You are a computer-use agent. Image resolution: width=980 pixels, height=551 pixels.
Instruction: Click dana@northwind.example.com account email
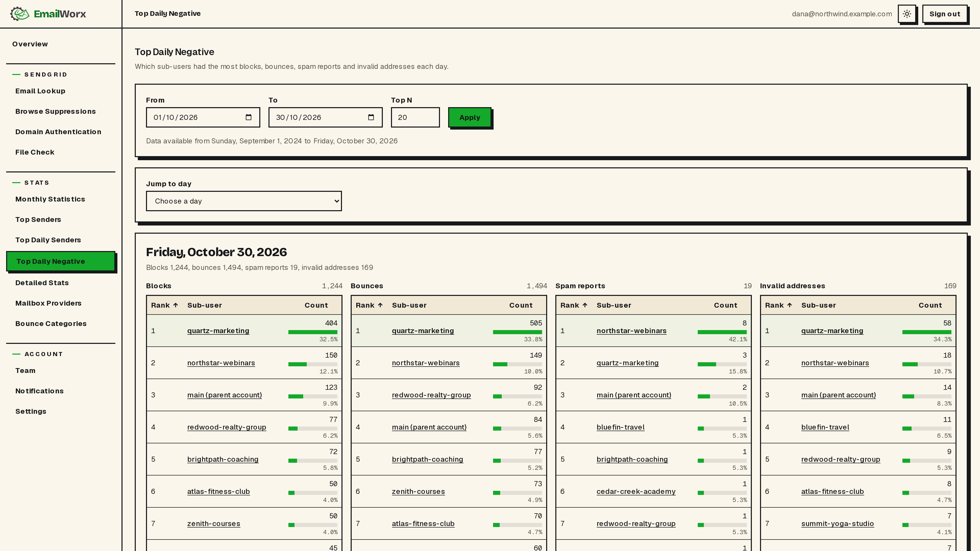pos(842,14)
